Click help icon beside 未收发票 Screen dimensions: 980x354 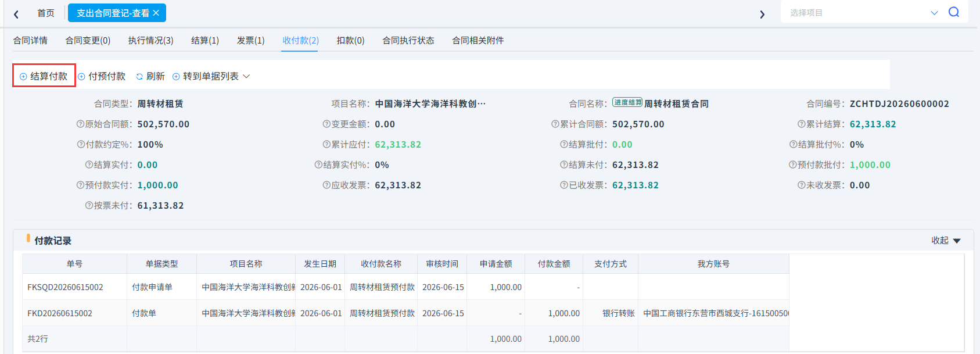tap(802, 185)
